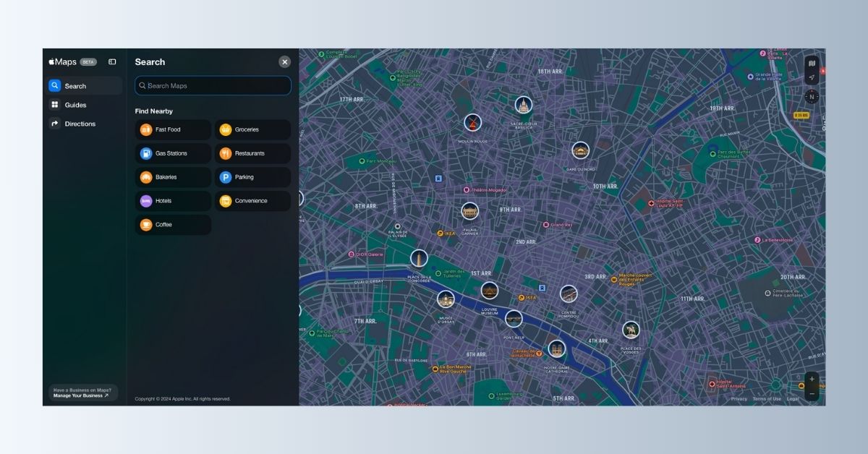Find nearby Fast Food places

coord(173,130)
